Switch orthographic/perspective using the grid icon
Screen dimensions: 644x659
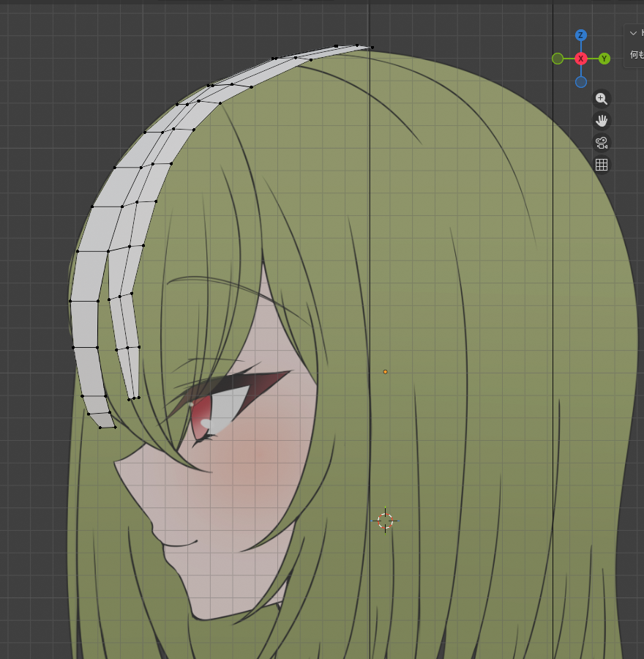click(602, 165)
